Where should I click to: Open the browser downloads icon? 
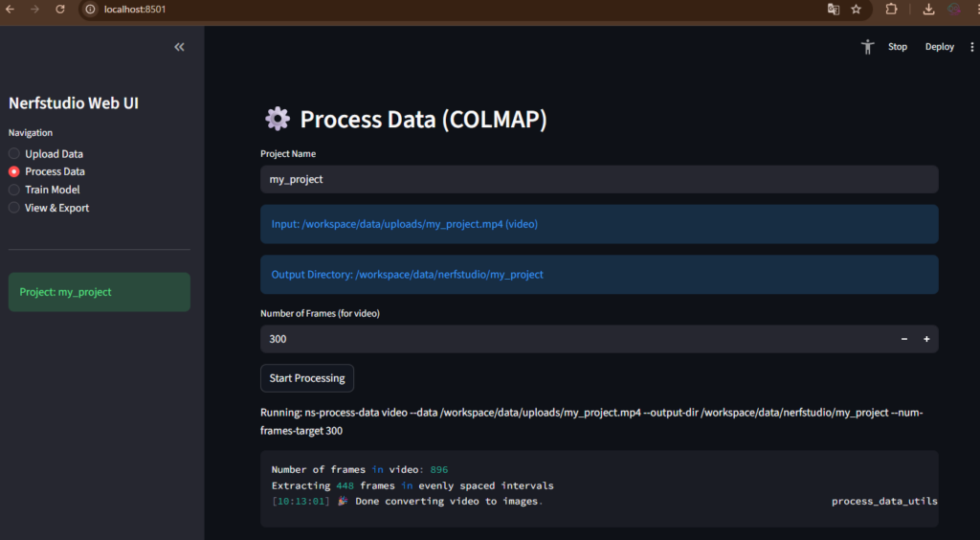click(928, 10)
